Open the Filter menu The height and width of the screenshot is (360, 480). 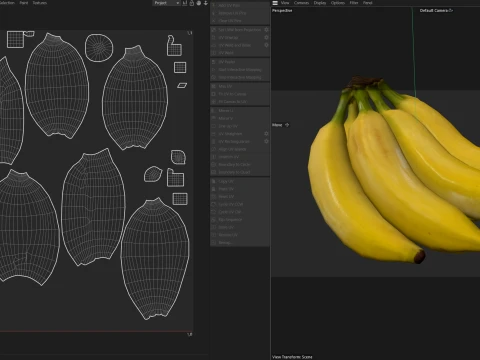click(354, 3)
